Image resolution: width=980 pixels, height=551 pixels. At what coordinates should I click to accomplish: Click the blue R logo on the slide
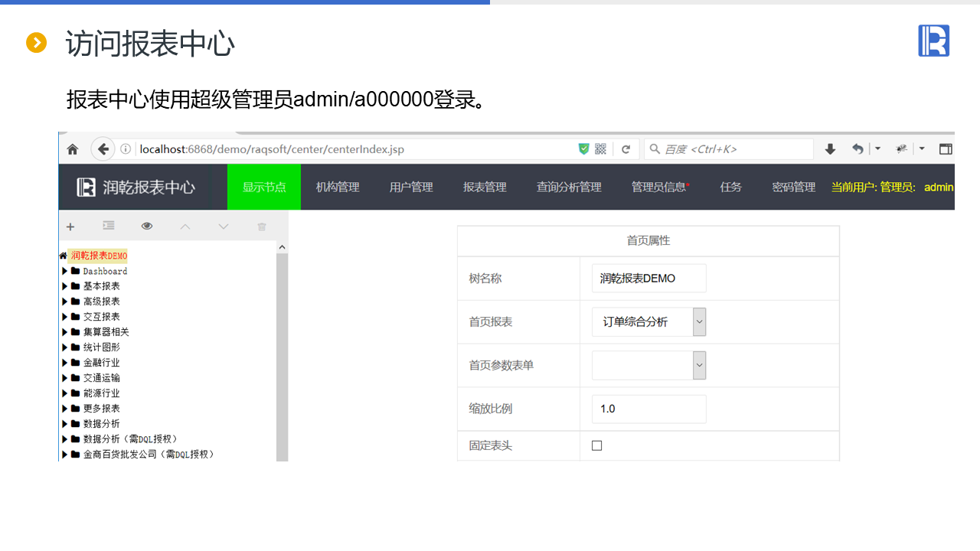(x=934, y=41)
